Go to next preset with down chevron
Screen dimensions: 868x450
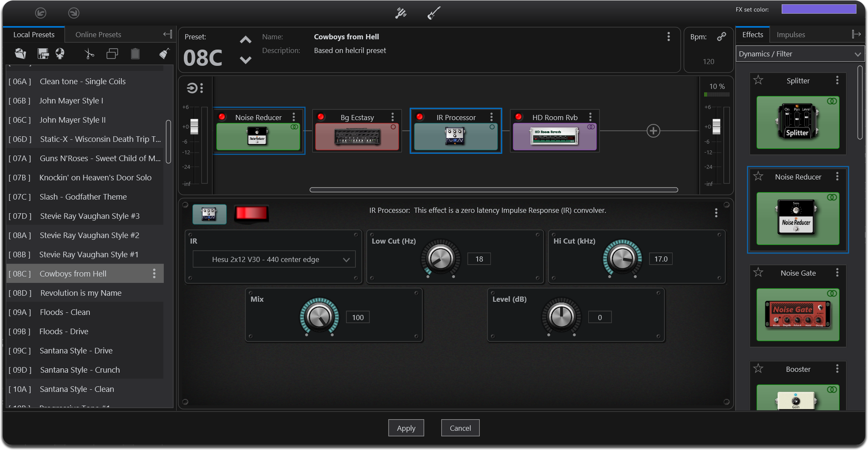[245, 60]
